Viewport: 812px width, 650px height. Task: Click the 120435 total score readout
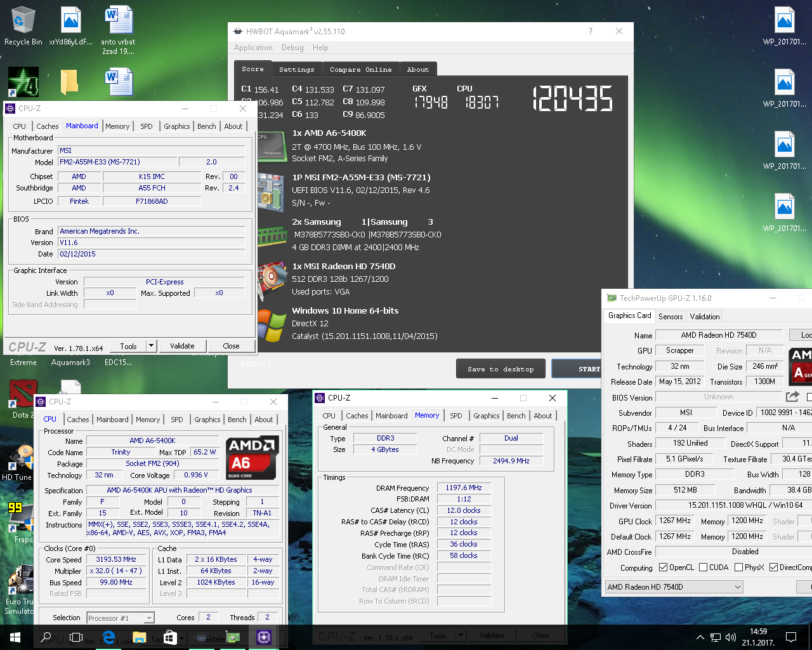pos(573,99)
